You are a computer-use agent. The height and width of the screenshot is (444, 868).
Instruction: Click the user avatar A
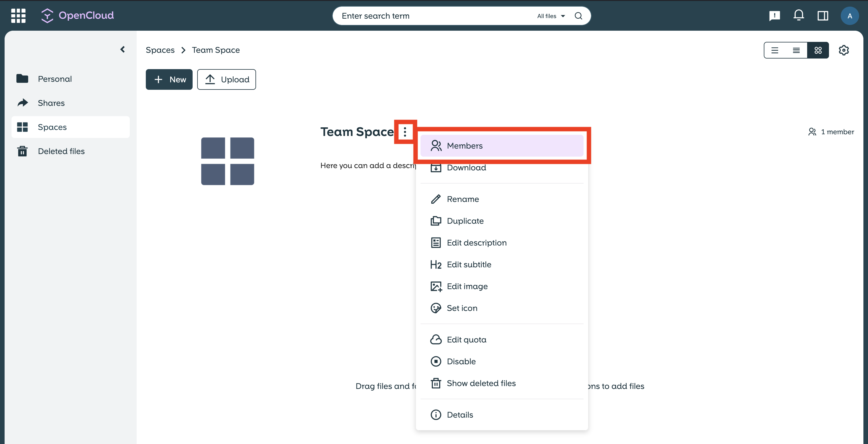click(849, 16)
